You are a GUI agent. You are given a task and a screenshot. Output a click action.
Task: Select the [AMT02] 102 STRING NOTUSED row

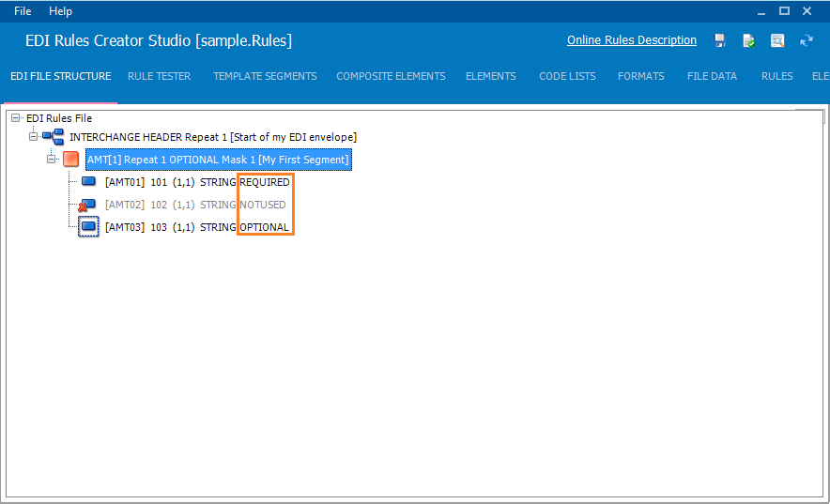[x=195, y=205]
